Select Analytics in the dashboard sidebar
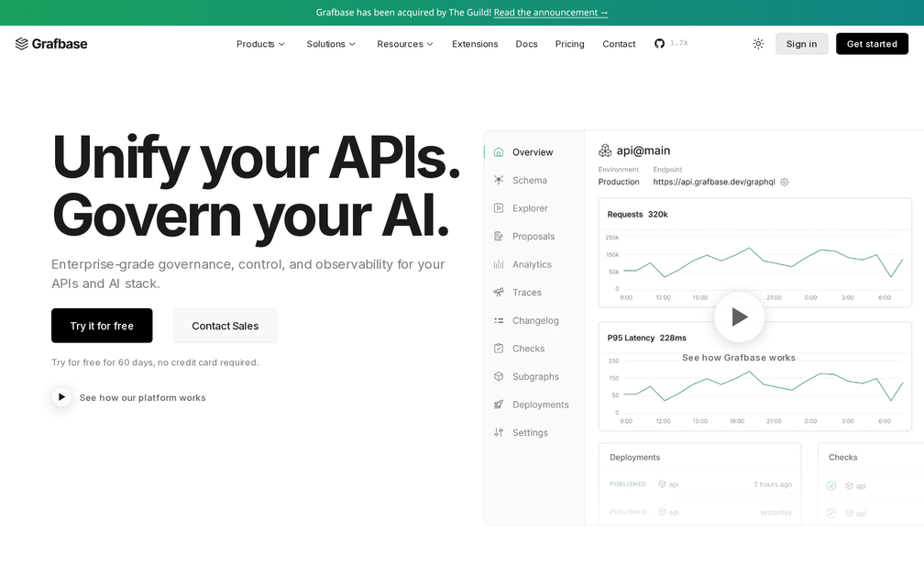 point(532,264)
